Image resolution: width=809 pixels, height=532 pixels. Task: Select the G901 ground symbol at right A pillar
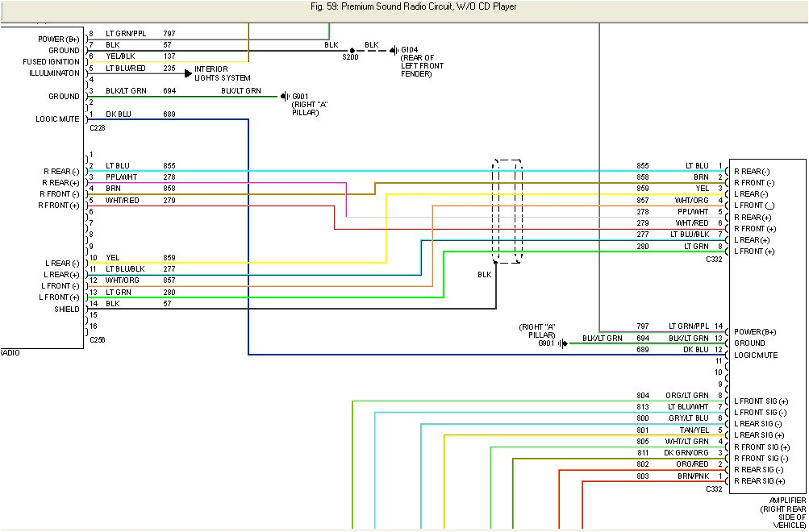tap(284, 97)
